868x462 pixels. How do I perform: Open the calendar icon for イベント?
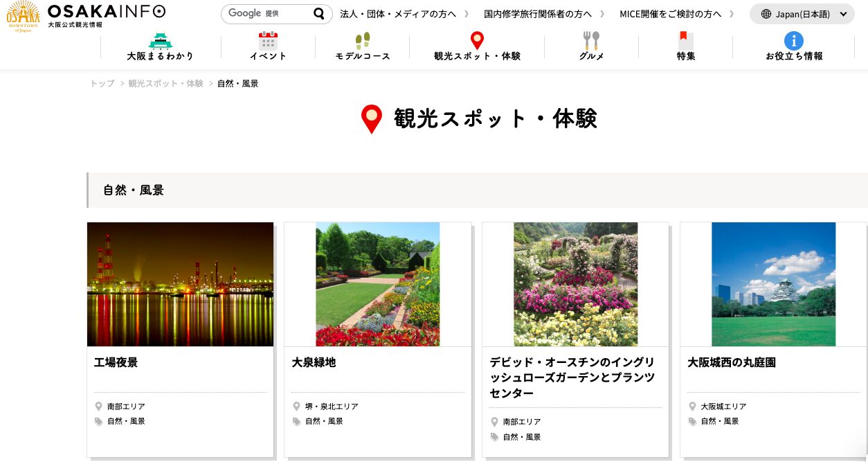(268, 40)
